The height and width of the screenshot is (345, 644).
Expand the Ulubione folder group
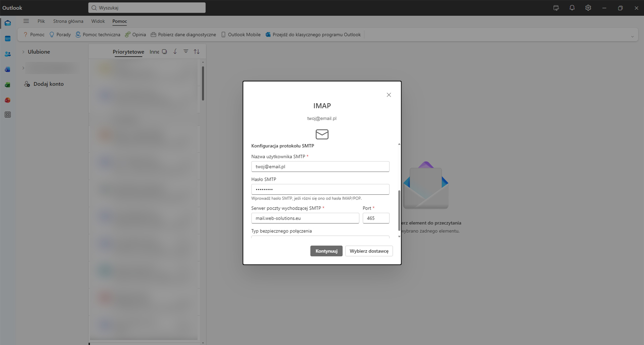pyautogui.click(x=23, y=52)
